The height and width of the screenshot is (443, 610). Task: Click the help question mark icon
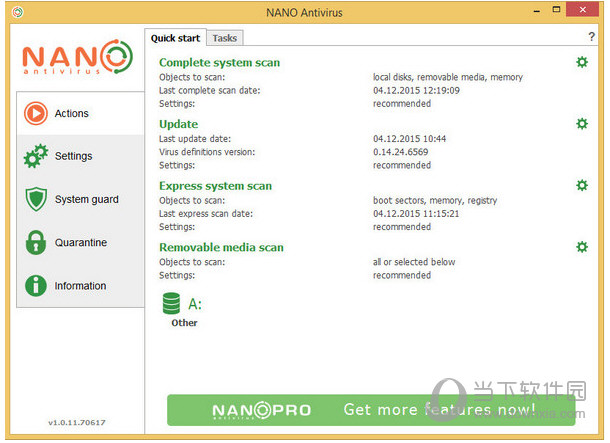591,37
